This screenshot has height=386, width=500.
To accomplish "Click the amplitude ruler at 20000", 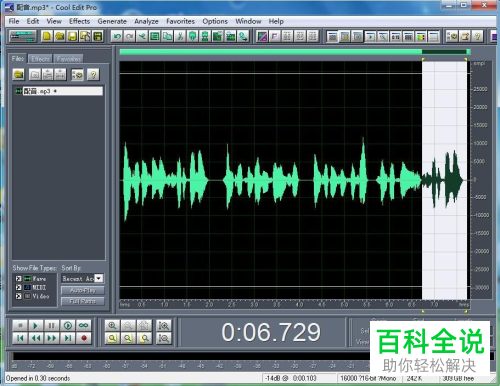I will (x=480, y=107).
